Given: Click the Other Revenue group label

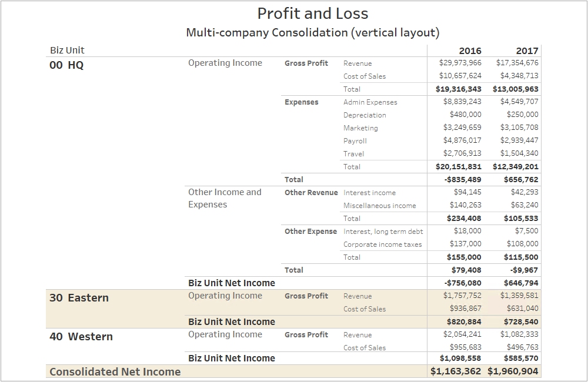Looking at the screenshot, I should click(x=311, y=192).
